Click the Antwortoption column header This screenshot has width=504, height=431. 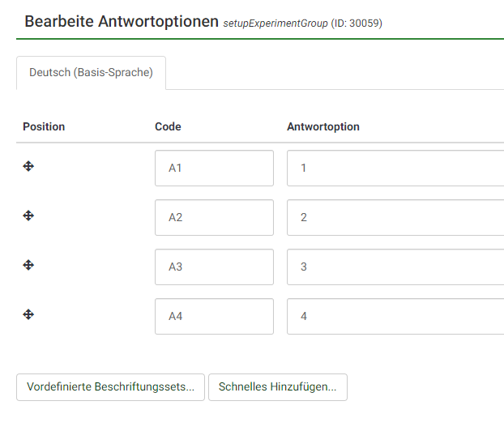pos(323,127)
